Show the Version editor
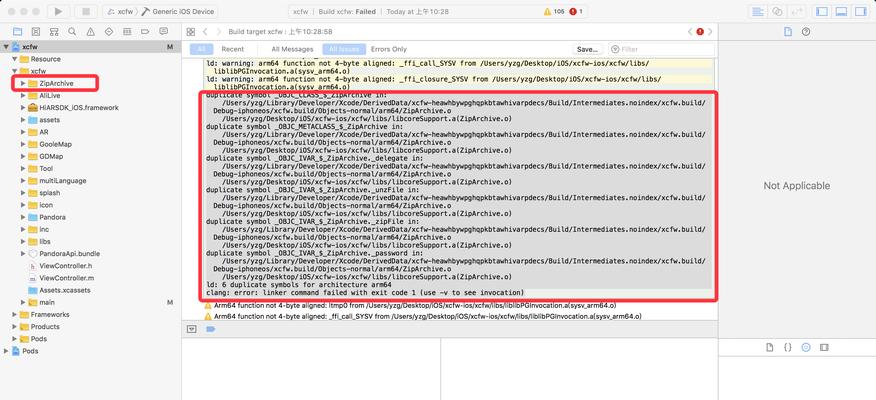The width and height of the screenshot is (876, 400). point(796,11)
